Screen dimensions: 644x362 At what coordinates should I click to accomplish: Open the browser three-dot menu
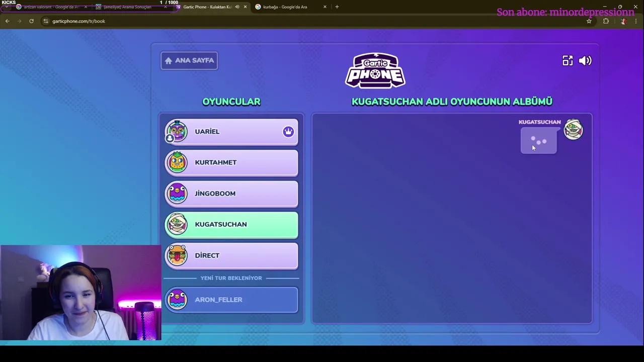point(636,21)
